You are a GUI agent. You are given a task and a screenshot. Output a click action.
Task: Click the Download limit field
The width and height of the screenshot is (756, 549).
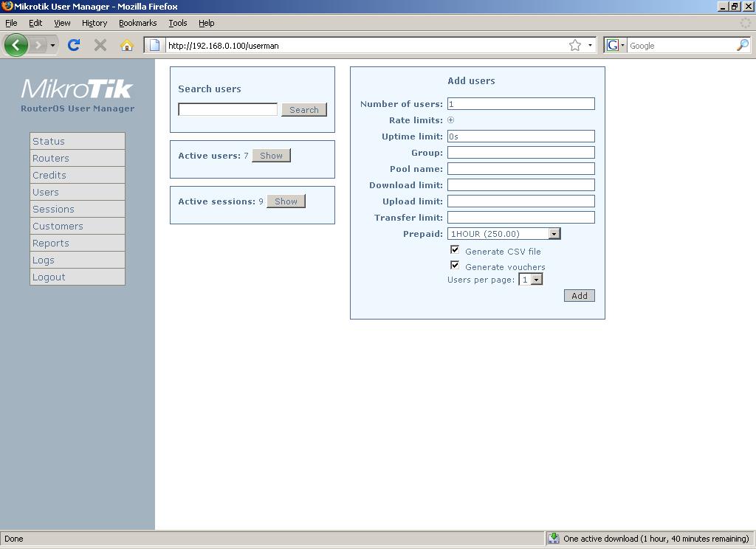[x=521, y=185]
